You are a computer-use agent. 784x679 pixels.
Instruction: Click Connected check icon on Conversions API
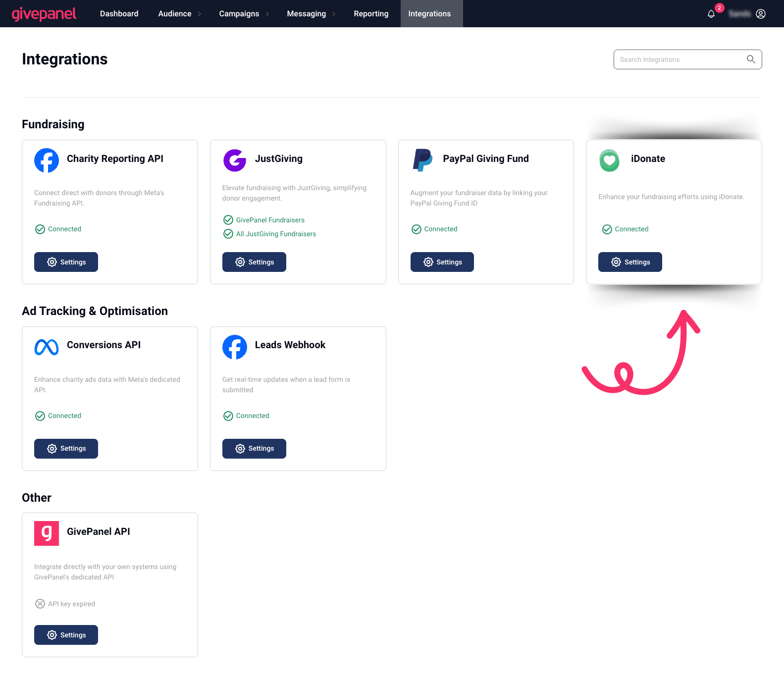pos(40,416)
